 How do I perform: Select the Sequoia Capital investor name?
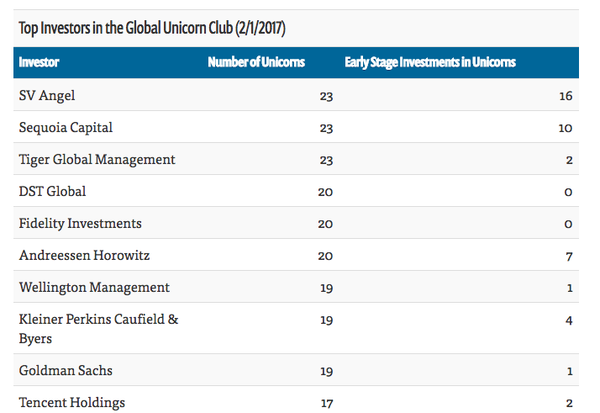(x=65, y=127)
